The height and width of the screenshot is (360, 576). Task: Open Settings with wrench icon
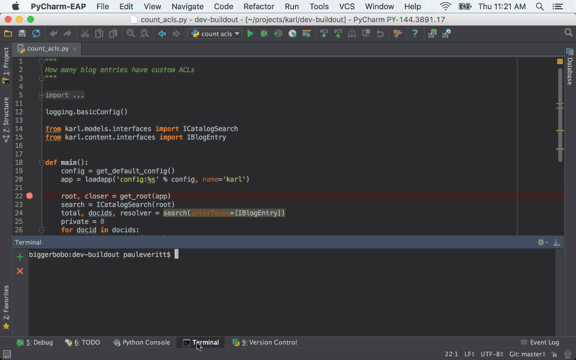tap(397, 34)
